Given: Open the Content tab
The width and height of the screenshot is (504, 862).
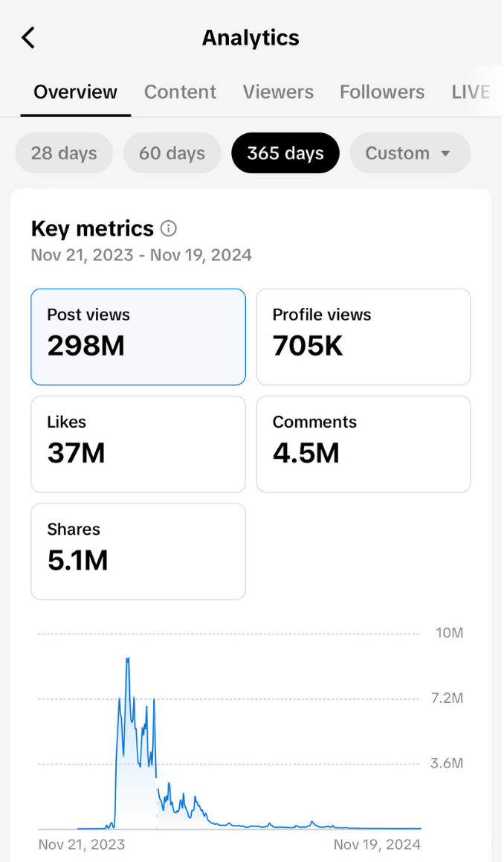Looking at the screenshot, I should point(180,92).
